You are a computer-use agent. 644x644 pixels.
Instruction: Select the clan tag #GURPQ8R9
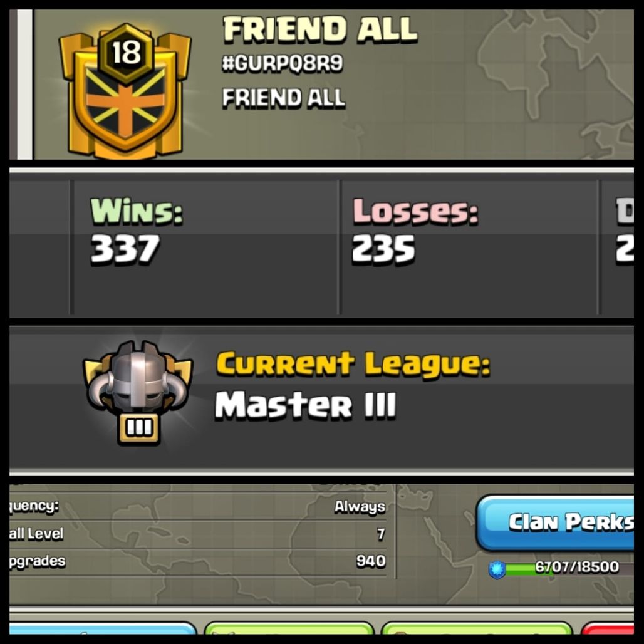282,63
